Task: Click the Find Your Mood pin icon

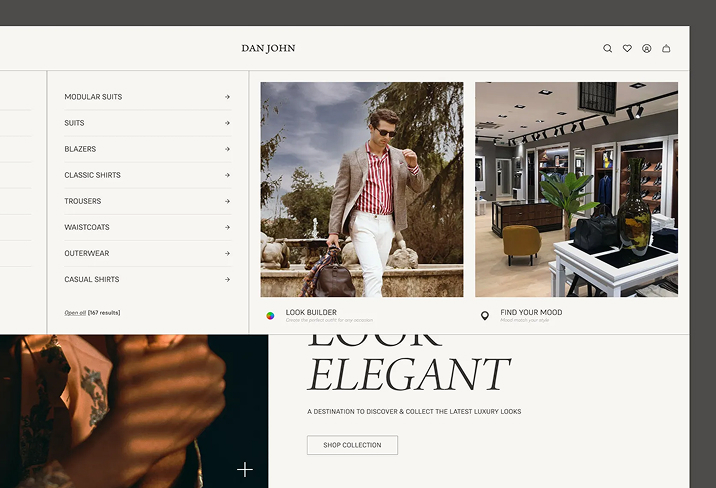Action: tap(485, 315)
